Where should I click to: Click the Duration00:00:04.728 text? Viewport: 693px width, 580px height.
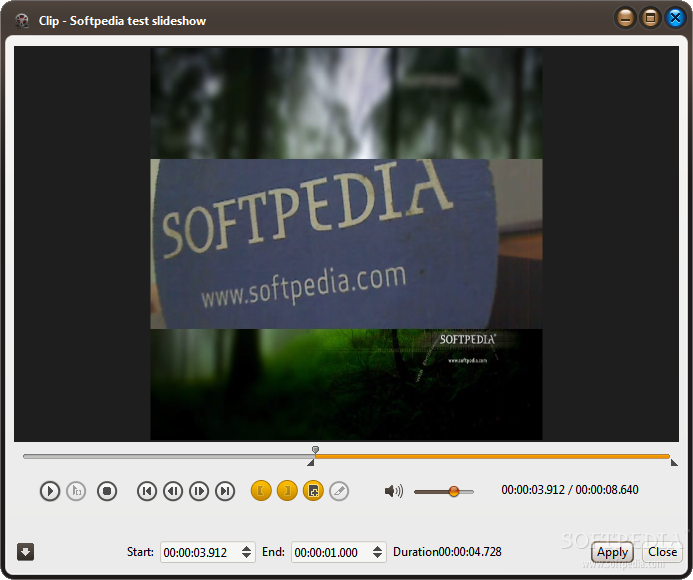(x=447, y=552)
